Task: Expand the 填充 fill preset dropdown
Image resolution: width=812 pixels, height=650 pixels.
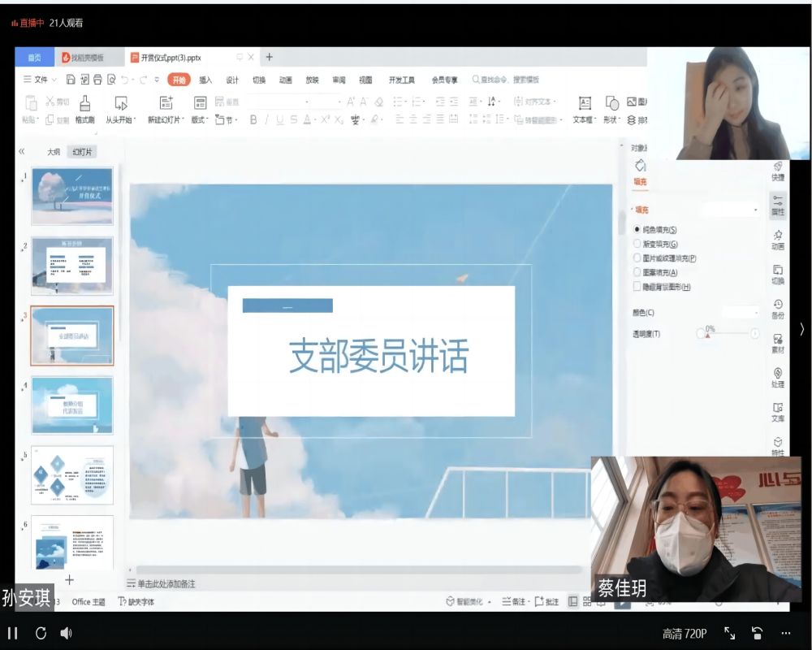Action: 731,210
